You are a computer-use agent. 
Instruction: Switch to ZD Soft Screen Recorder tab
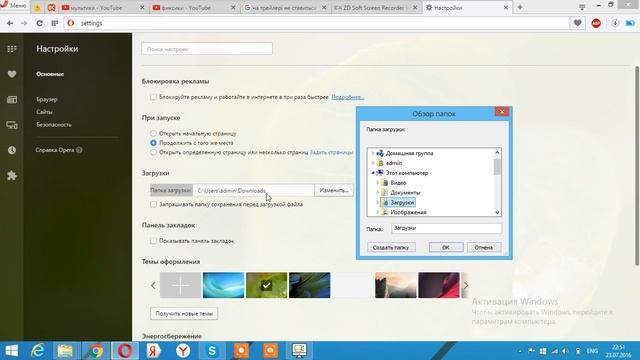click(376, 7)
